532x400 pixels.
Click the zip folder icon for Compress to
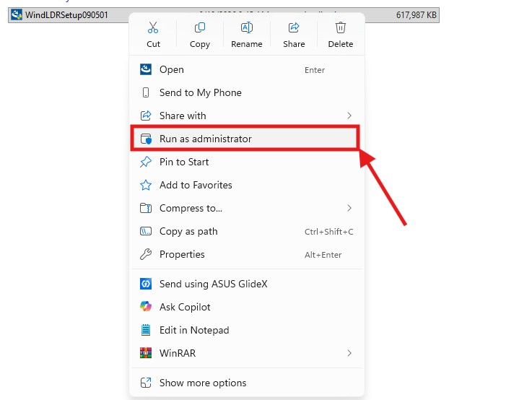146,208
